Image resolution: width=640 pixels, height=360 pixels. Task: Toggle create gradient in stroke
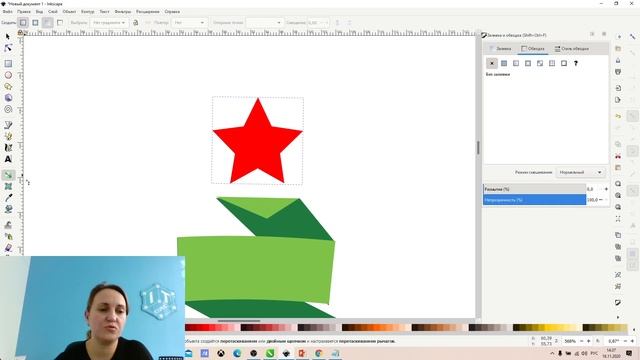60,22
